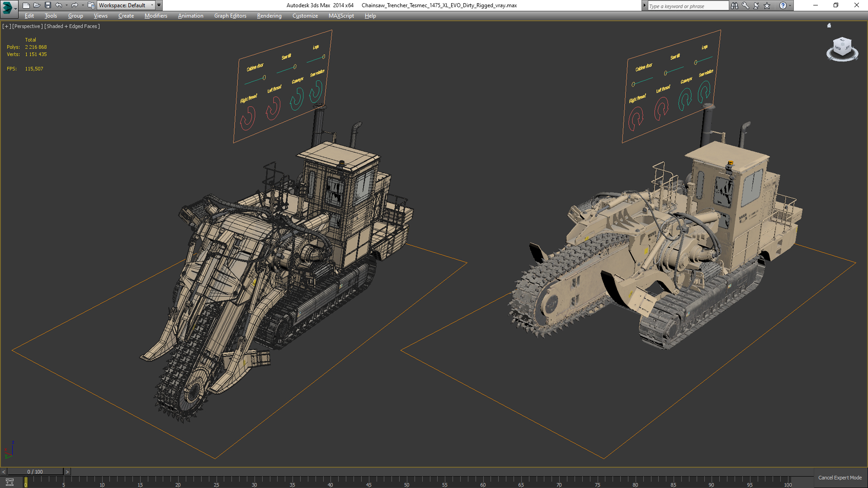Screen dimensions: 868x488
Task: Open the [Shaded + Edged Faces] shading menu
Action: click(x=72, y=26)
